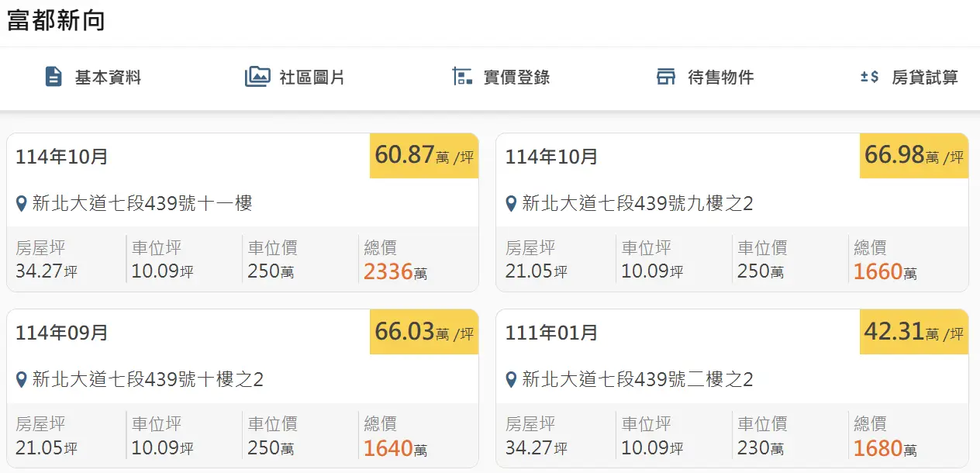980x473 pixels.
Task: Click the 42.31萬/坪 price badge
Action: coord(913,332)
